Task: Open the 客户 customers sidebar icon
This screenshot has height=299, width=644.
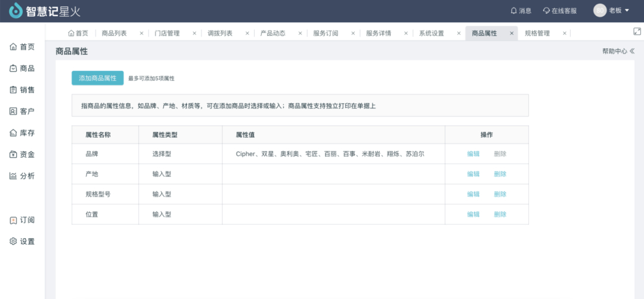Action: [13, 112]
